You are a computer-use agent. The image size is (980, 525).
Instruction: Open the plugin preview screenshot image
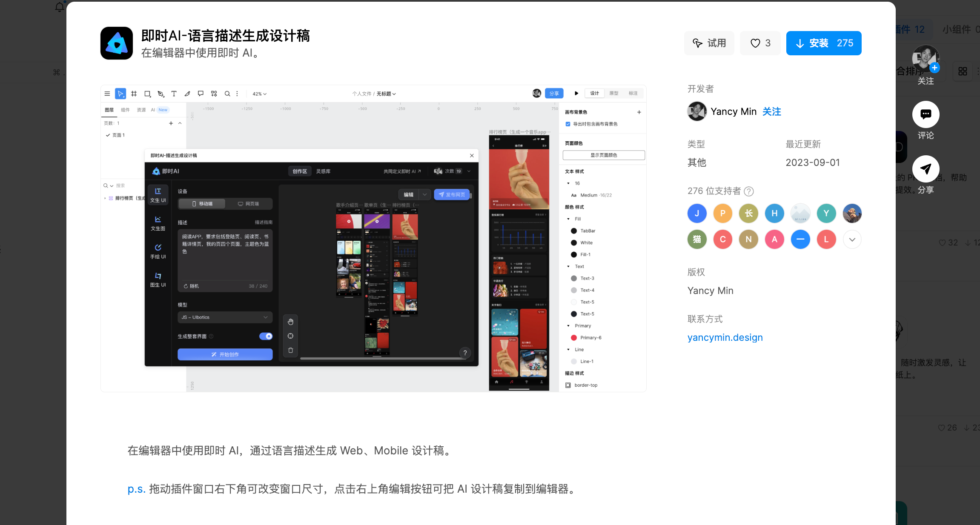pos(373,238)
